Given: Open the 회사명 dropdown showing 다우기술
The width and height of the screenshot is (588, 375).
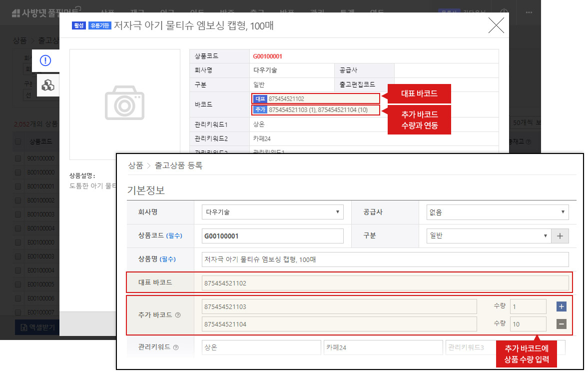Looking at the screenshot, I should (272, 212).
